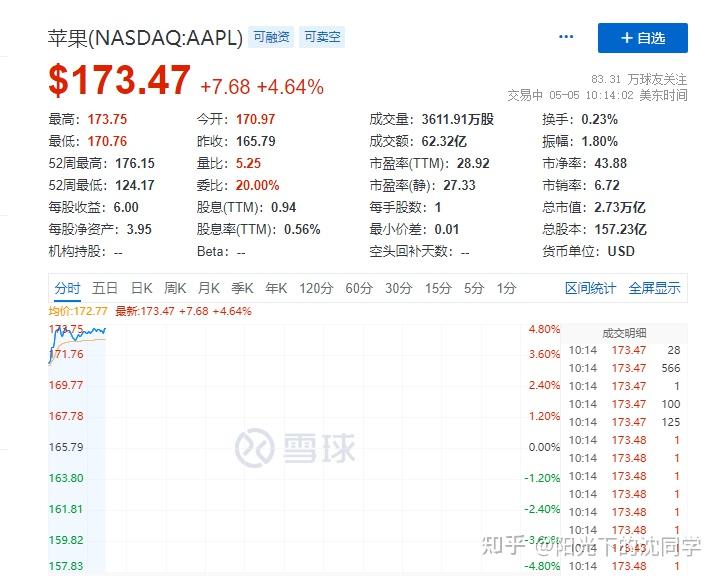The height and width of the screenshot is (576, 719).
Task: Click the 4.80% axis label
Action: [x=544, y=329]
